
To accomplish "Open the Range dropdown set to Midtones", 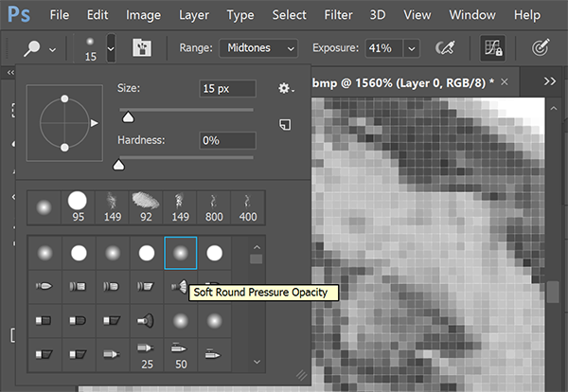I will click(258, 48).
